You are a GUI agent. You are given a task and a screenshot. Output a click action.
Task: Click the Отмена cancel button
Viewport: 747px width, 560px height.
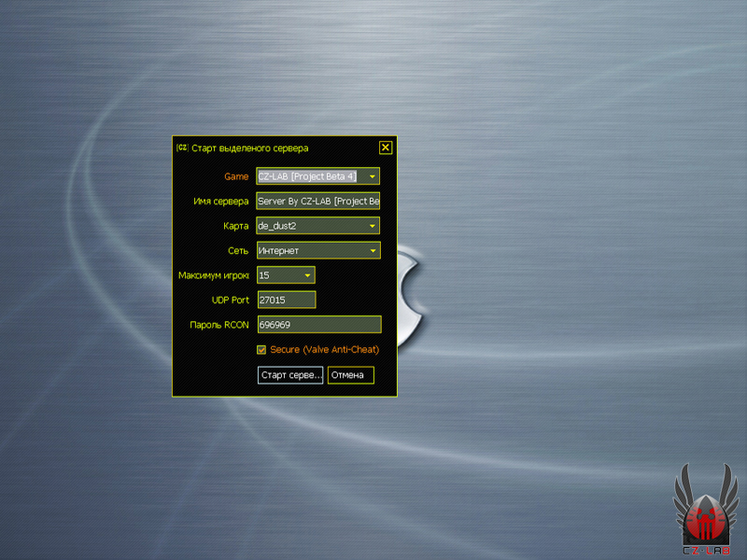click(x=351, y=375)
